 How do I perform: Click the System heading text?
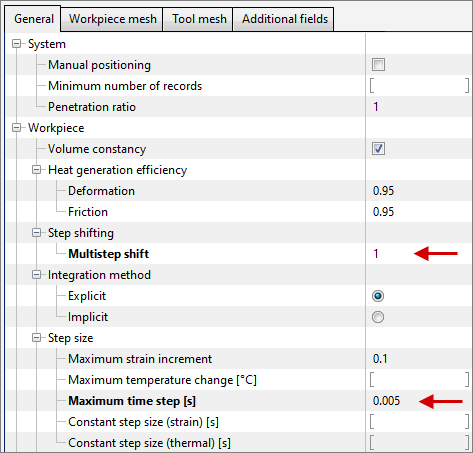coord(47,44)
